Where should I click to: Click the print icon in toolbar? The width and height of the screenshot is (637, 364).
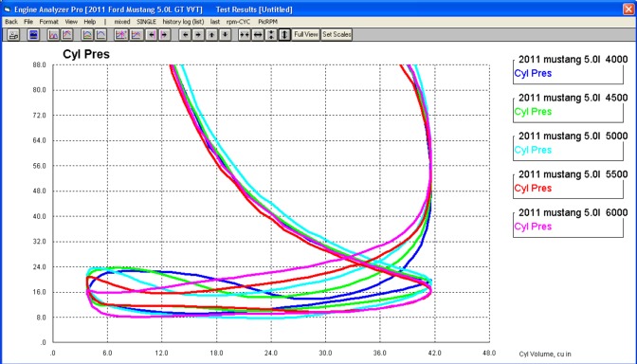[13, 35]
